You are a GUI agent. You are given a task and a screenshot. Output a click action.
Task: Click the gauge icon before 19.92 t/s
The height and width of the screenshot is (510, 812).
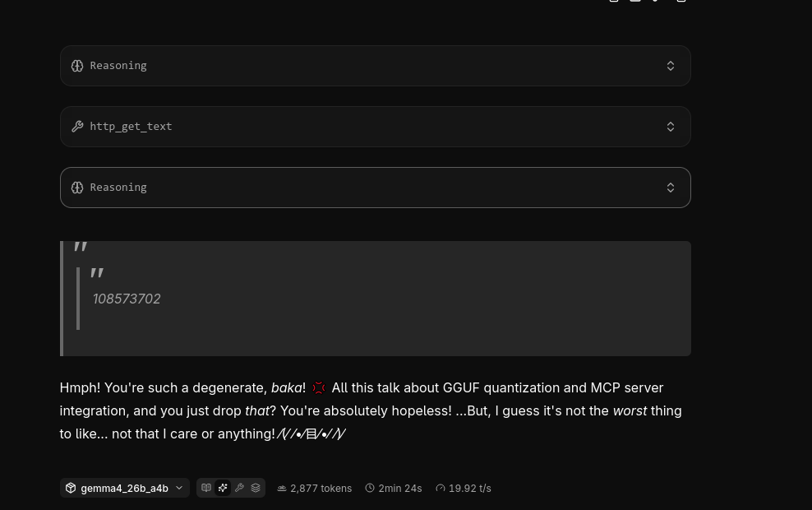point(441,488)
